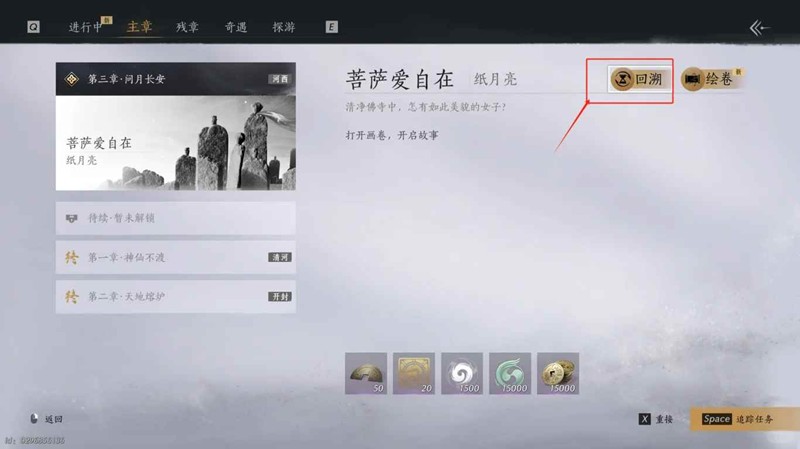
Task: Select the golden token reward showing 20
Action: click(x=414, y=373)
